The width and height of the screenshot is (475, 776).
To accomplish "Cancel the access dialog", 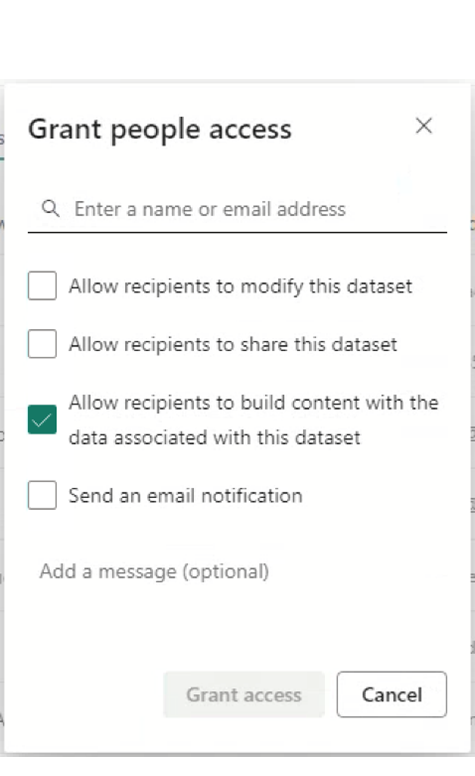I will (x=392, y=694).
